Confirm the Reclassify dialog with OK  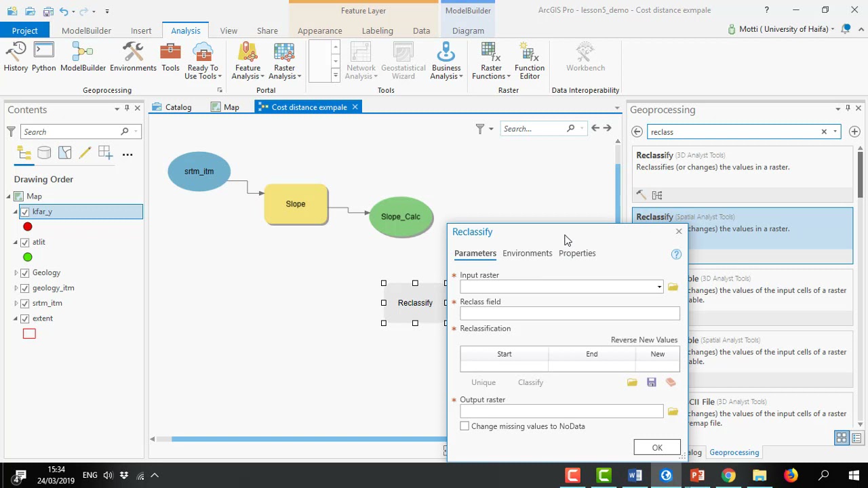click(657, 448)
